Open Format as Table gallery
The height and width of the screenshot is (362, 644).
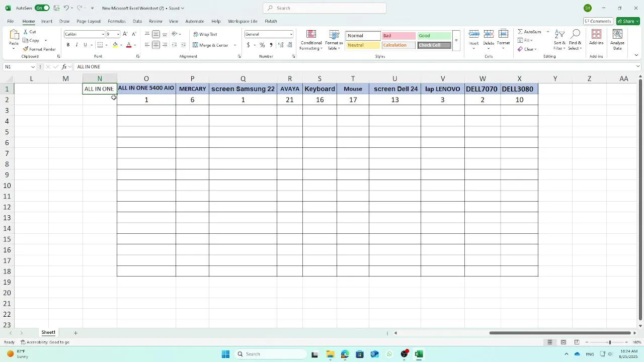click(334, 40)
